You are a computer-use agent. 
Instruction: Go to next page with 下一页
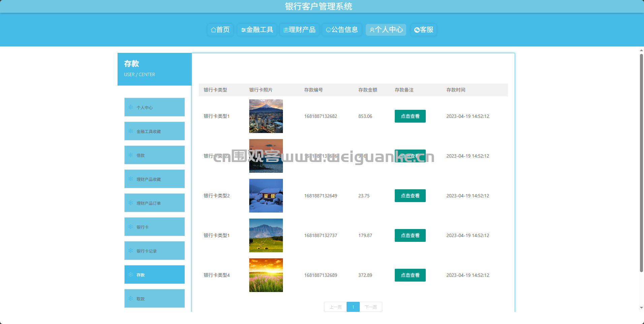(371, 307)
